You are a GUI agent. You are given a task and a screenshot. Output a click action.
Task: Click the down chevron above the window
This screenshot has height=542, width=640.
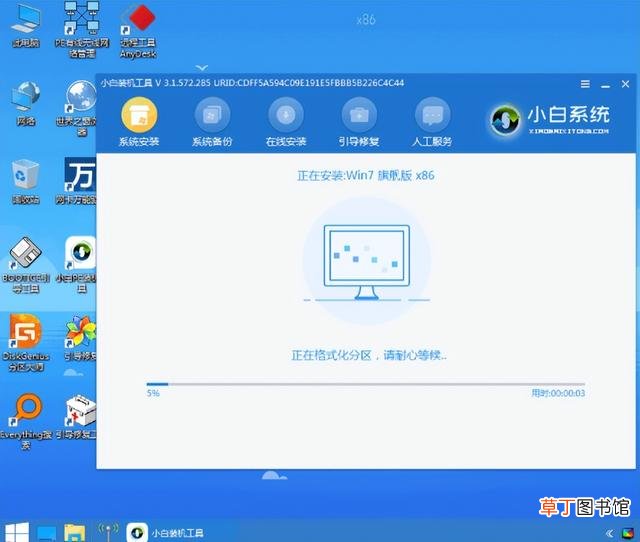(202, 67)
